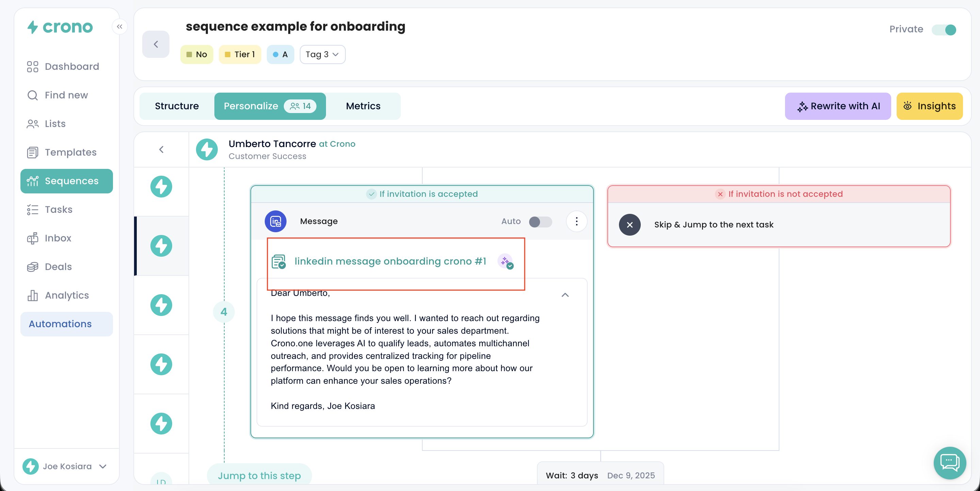980x491 pixels.
Task: Click the template document icon
Action: (x=278, y=262)
